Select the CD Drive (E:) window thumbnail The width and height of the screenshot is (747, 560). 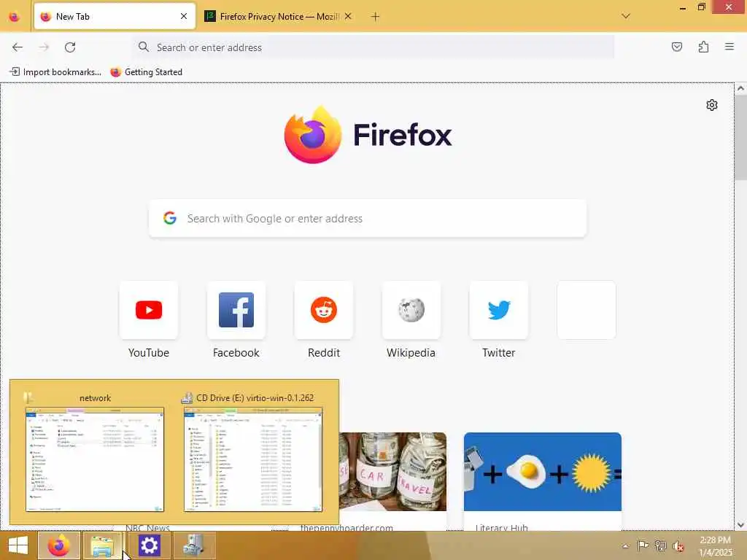(x=253, y=459)
